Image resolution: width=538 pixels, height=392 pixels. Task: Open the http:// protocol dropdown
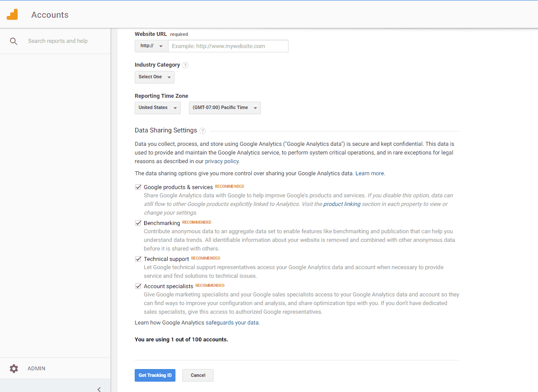pyautogui.click(x=152, y=46)
